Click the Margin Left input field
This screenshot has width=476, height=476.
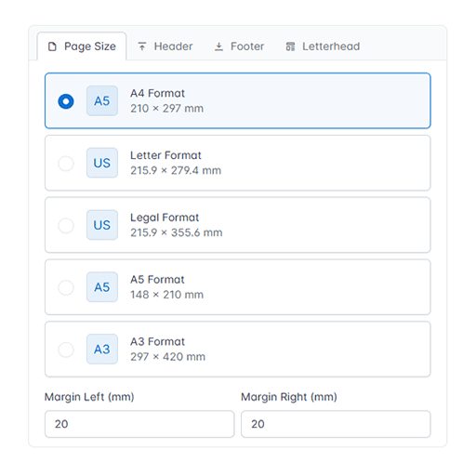pos(139,424)
